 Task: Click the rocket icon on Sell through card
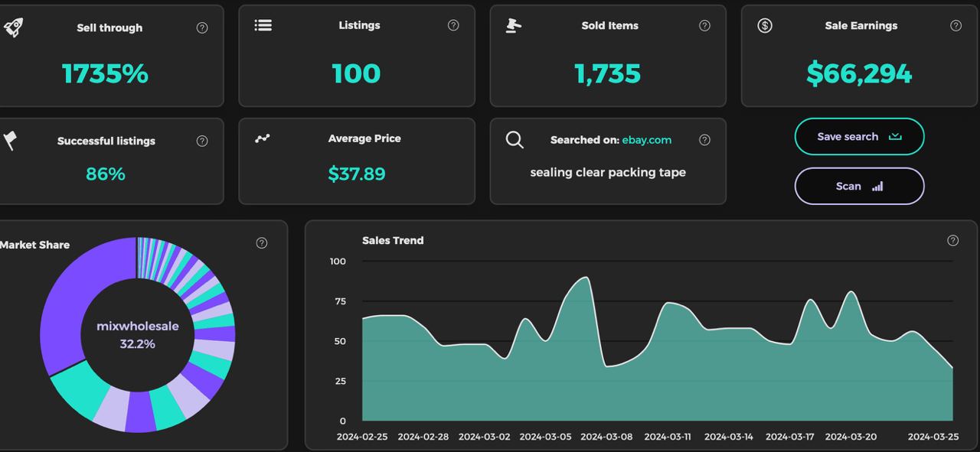pyautogui.click(x=13, y=28)
